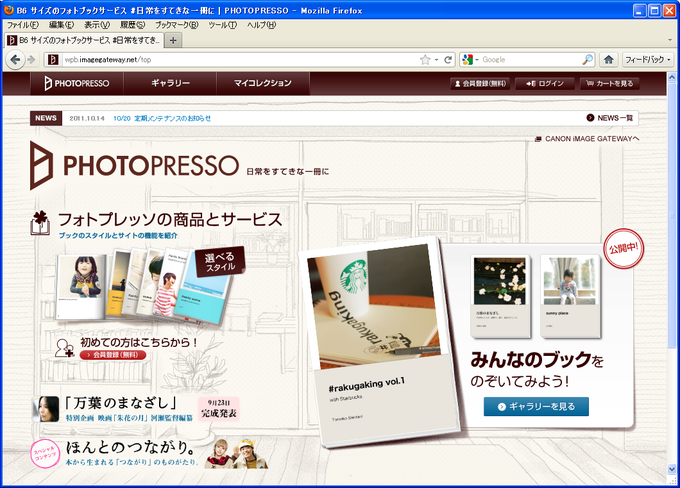
Task: Click the 会員登録(無料) button in header
Action: [480, 83]
